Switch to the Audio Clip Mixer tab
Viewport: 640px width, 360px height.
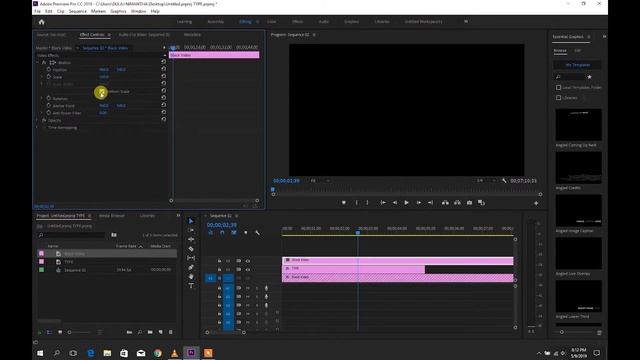[144, 35]
